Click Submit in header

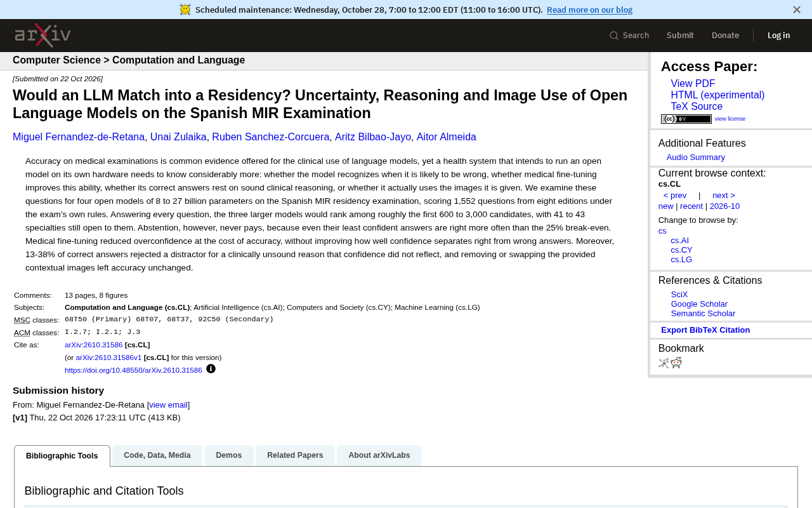680,36
